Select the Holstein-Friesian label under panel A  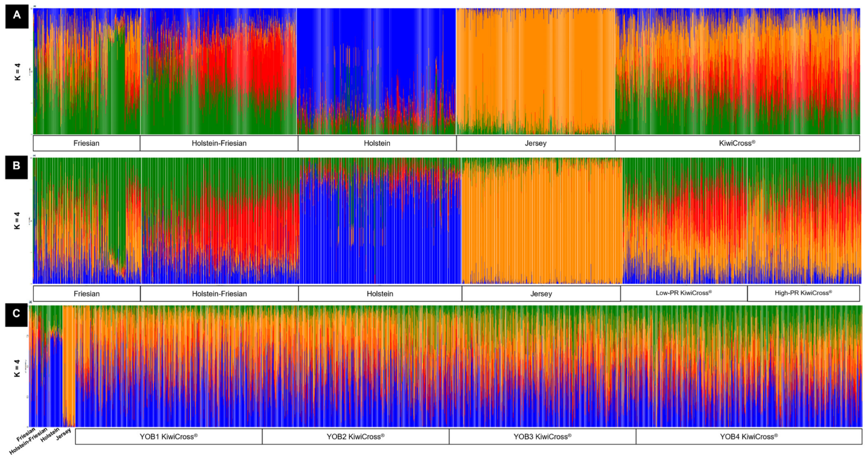(219, 143)
